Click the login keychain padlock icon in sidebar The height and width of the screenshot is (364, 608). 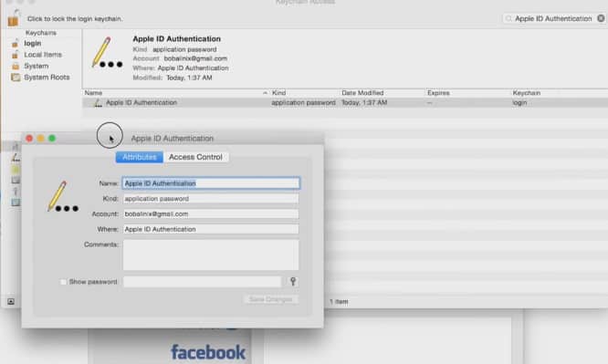(x=16, y=44)
